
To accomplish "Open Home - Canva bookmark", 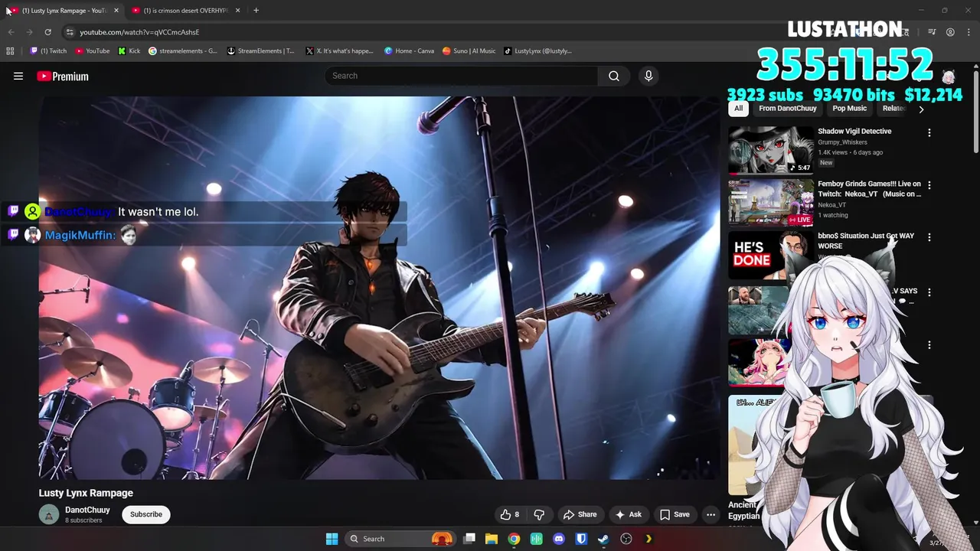I will click(x=409, y=51).
